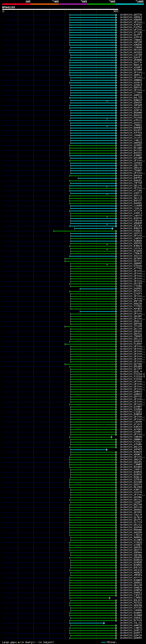Select UniRef100_A0EBL9 label
This screenshot has height=644, width=146.
131,231
